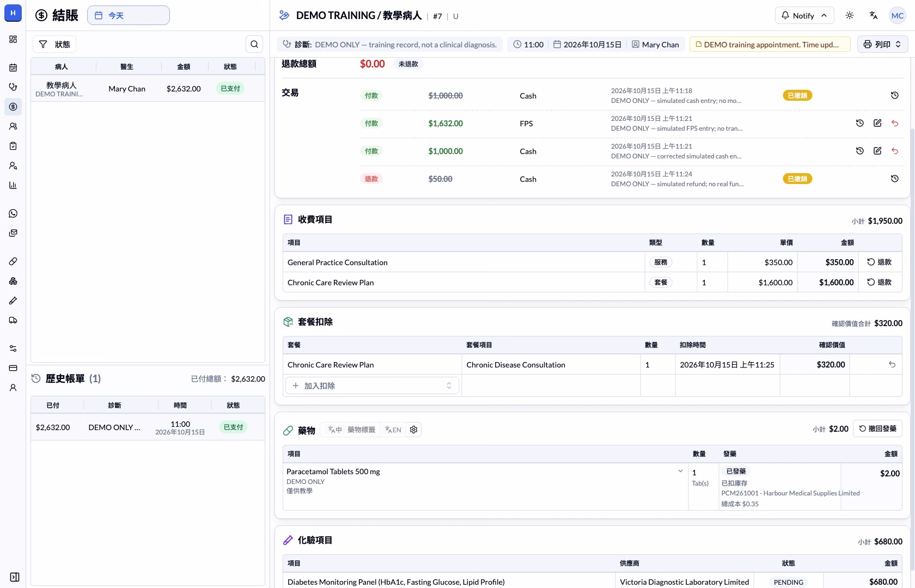
Task: Collapse the sidebar with panel toggle
Action: [x=15, y=577]
